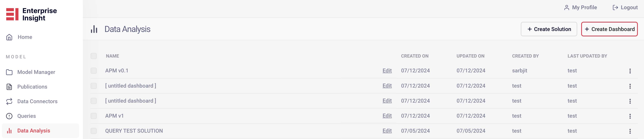Open the three-dot menu for APM v0.1
644x139 pixels.
coord(630,71)
